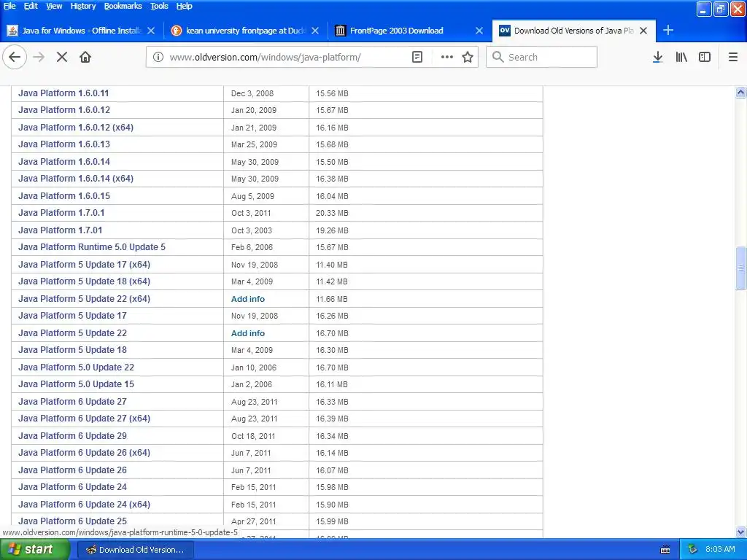Go back to the previous page
The height and width of the screenshot is (560, 747).
pyautogui.click(x=15, y=57)
